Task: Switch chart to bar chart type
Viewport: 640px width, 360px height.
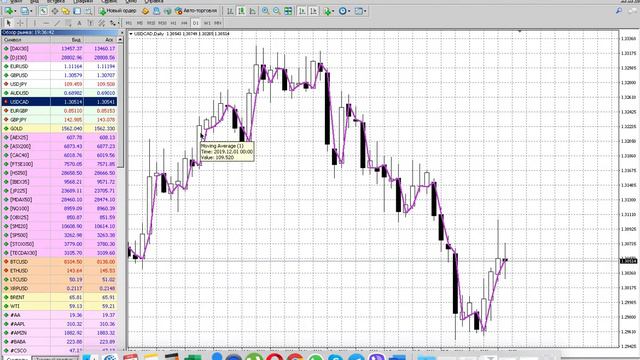Action: [230, 11]
